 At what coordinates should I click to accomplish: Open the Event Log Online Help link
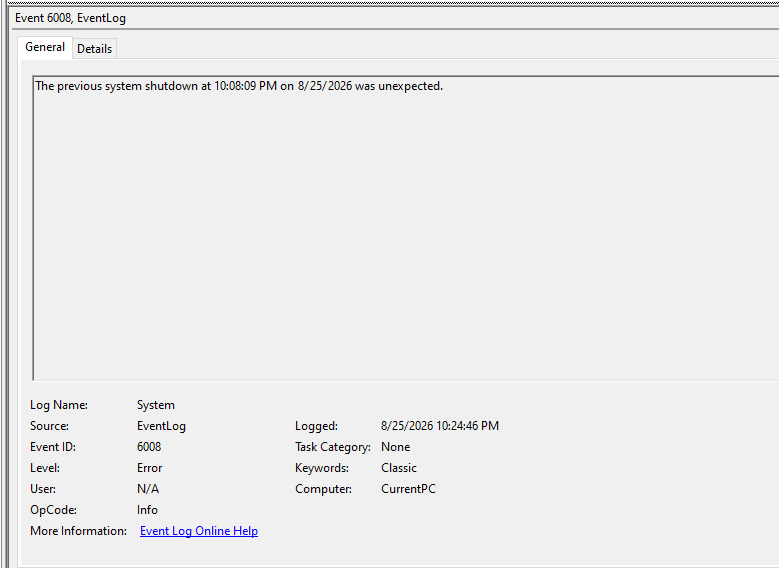(x=199, y=531)
